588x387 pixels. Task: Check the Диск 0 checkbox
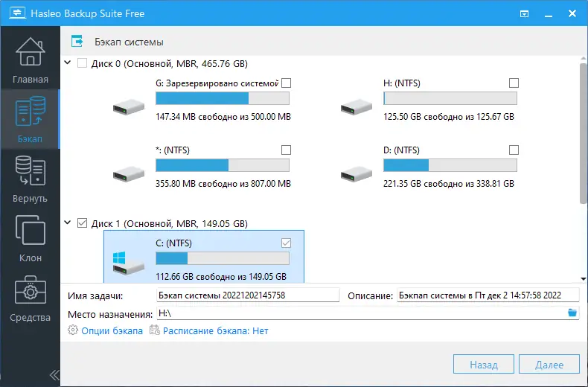pyautogui.click(x=82, y=63)
